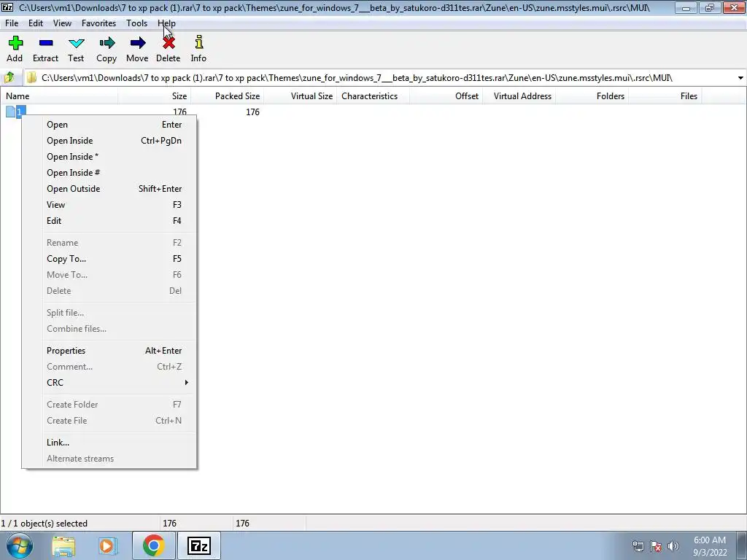Sort by the Size column header
The width and height of the screenshot is (747, 560).
(155, 96)
